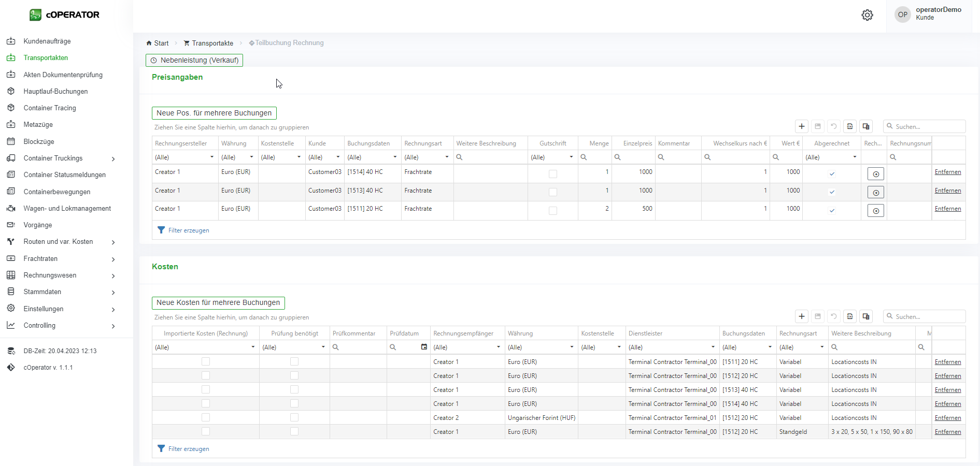Go to Transportakte in the breadcrumb

click(212, 43)
